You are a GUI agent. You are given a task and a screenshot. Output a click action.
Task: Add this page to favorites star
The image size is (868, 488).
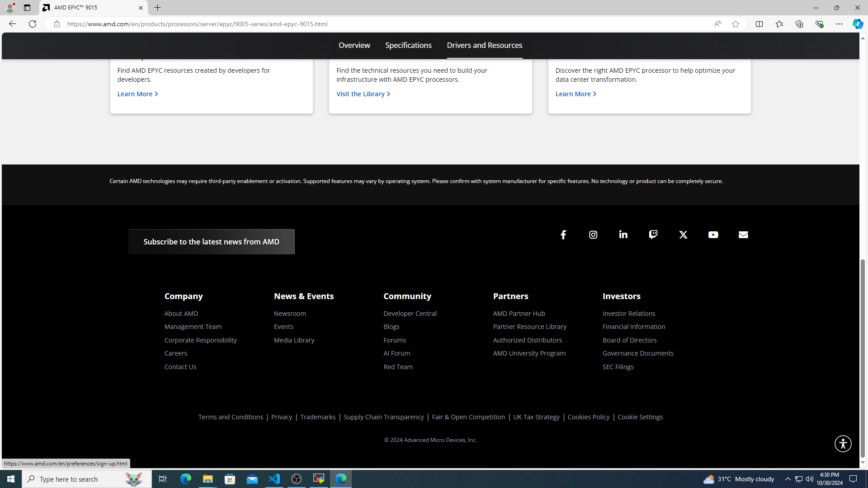point(736,24)
